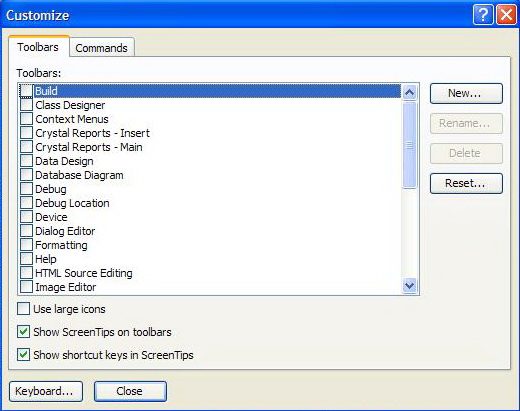Select Image Editor list entry
Screen dimensions: 520x411
coord(66,287)
